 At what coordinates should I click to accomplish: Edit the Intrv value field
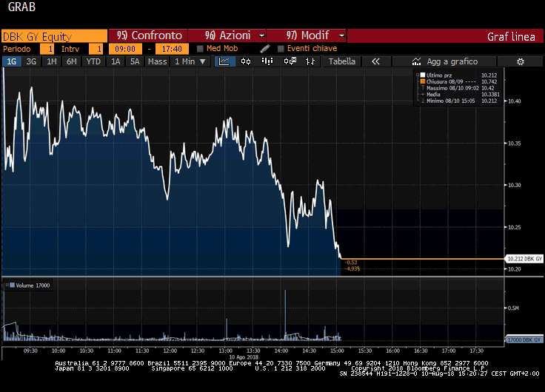[x=96, y=49]
